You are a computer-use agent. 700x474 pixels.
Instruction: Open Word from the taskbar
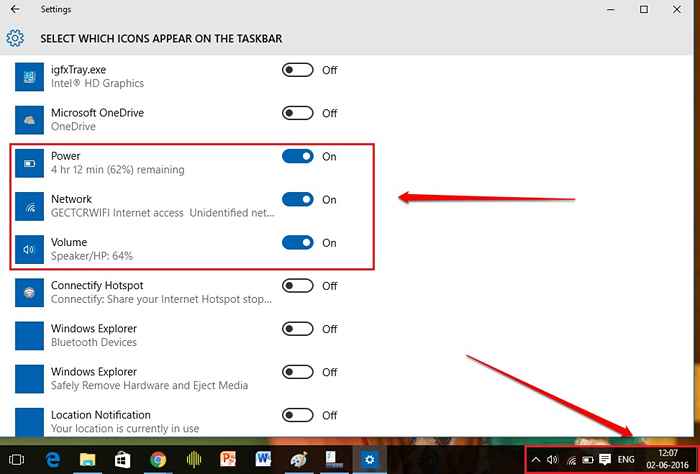click(263, 459)
